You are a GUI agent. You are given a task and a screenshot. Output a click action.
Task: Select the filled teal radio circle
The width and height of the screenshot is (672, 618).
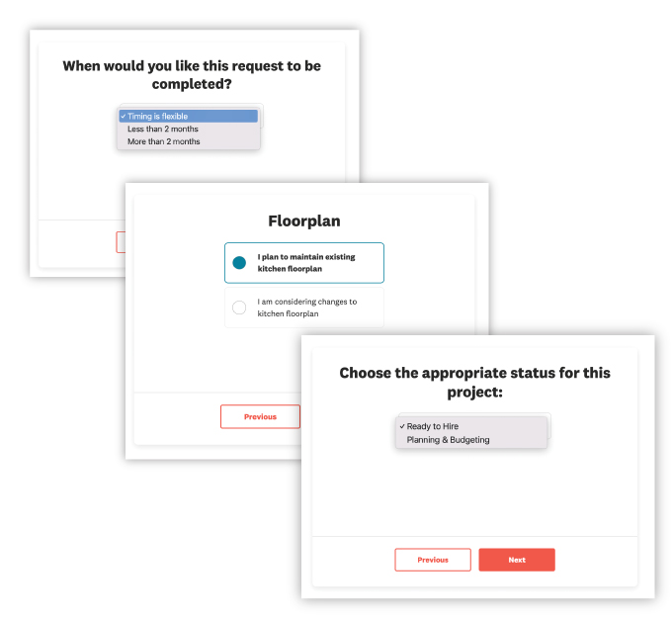(239, 263)
